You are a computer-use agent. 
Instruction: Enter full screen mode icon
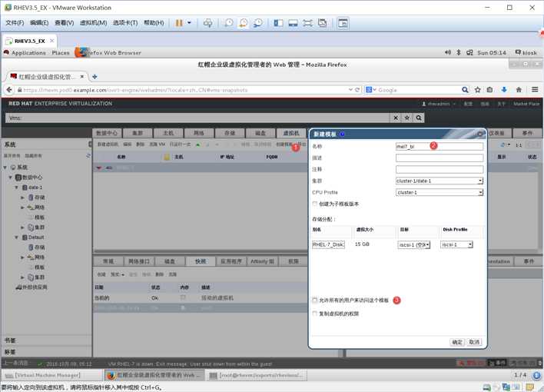(308, 23)
